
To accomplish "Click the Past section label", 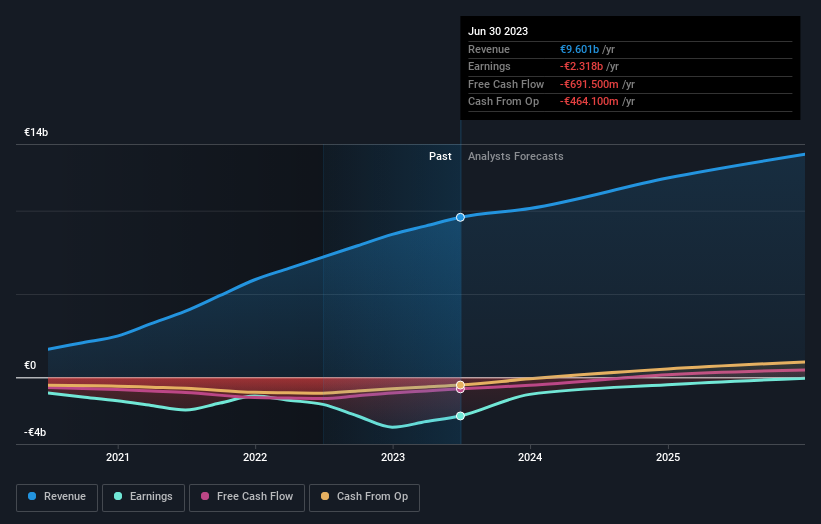I will pos(440,157).
